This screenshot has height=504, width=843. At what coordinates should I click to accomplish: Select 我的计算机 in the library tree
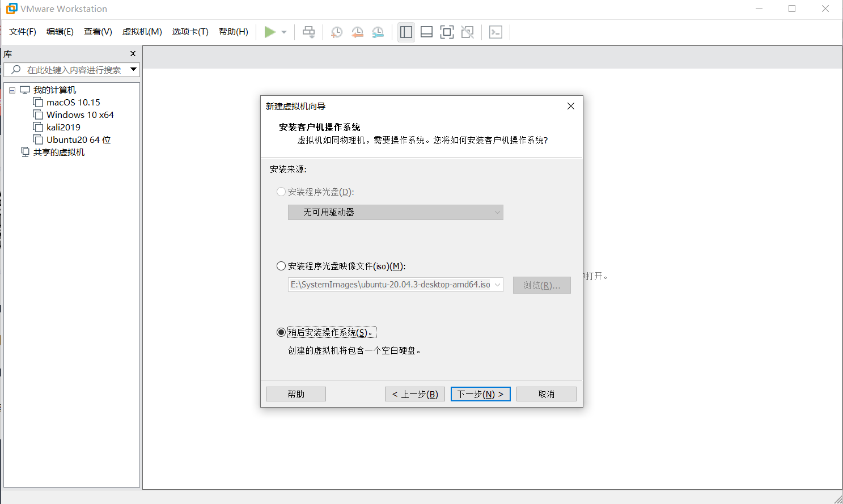click(x=54, y=90)
